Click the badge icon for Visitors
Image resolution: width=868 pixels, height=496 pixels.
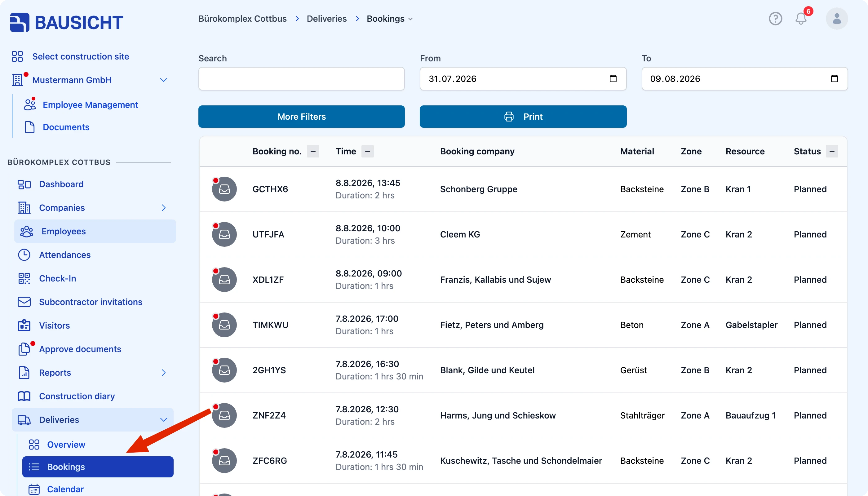coord(24,326)
